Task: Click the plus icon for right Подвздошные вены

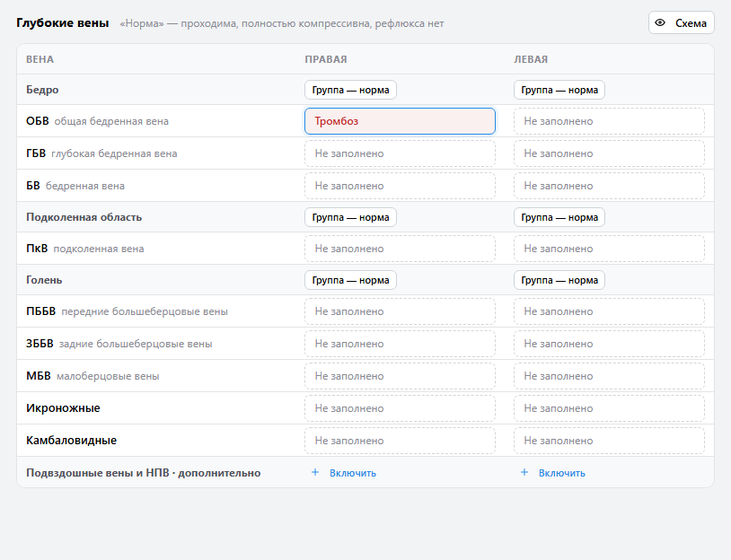Action: [315, 472]
